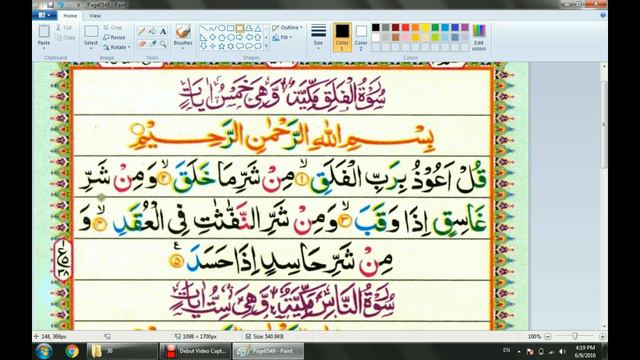Activate the Color 2 selector
640x360 pixels.
pyautogui.click(x=361, y=38)
